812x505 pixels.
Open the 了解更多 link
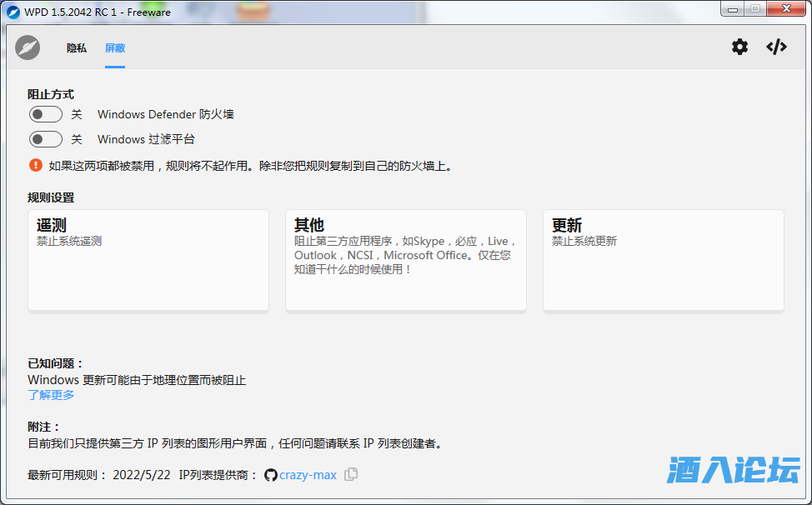pyautogui.click(x=51, y=395)
